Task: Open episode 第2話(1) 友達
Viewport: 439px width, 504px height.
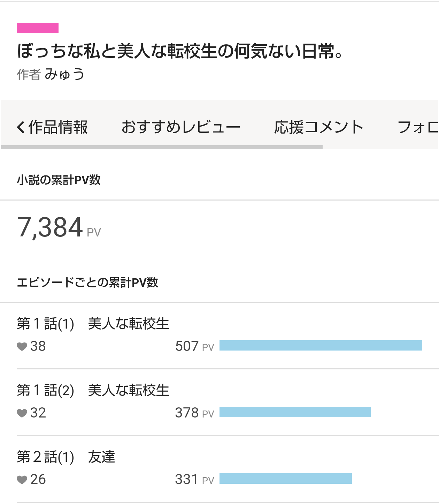Action: 66,457
